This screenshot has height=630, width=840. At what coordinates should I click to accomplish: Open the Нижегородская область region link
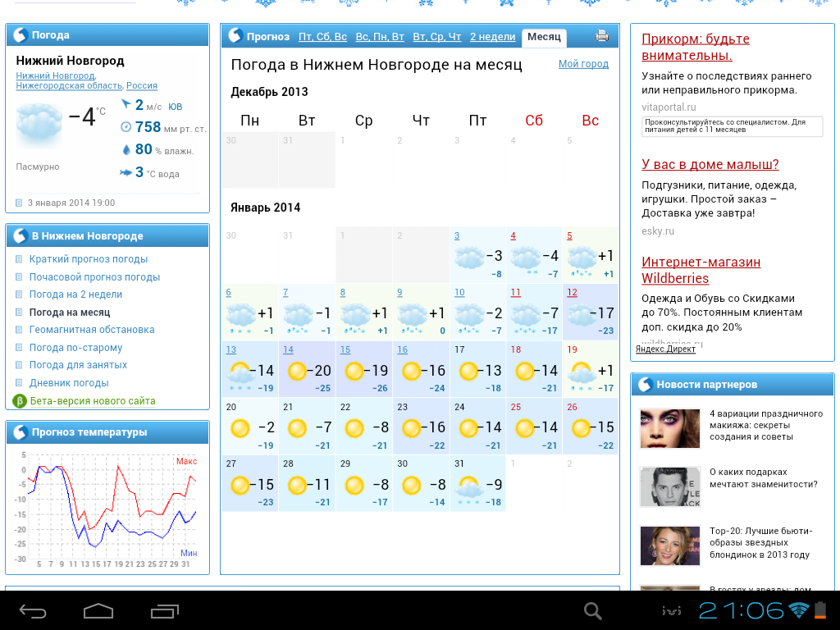click(69, 85)
